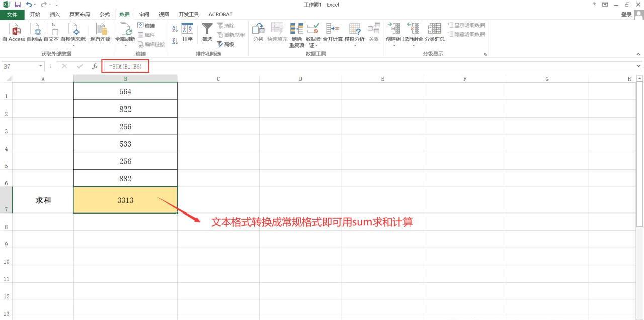Select the 求和 cell
The image size is (644, 320).
coord(43,200)
